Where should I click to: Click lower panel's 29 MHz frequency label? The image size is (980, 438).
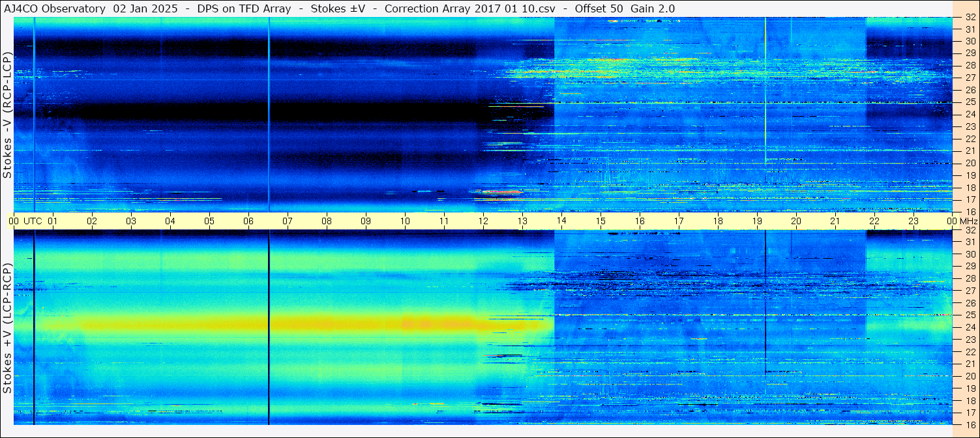970,267
